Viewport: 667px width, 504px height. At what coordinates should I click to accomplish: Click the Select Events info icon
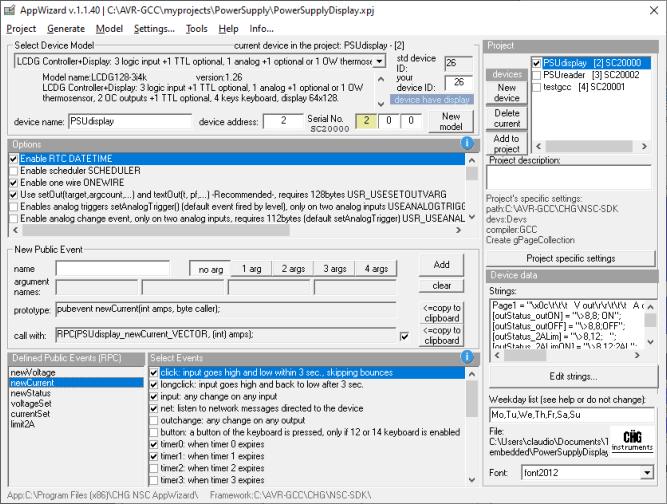pyautogui.click(x=467, y=357)
